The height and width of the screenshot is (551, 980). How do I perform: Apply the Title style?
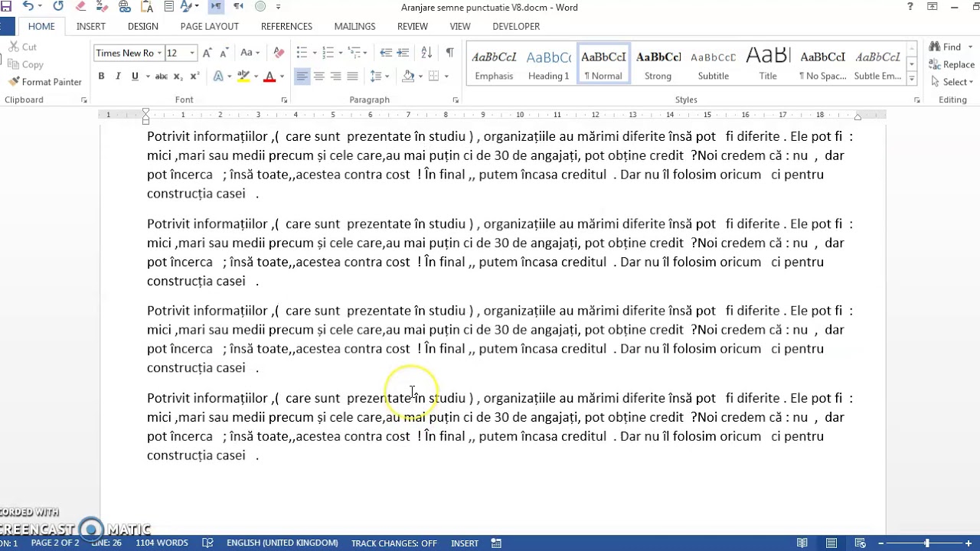(768, 65)
